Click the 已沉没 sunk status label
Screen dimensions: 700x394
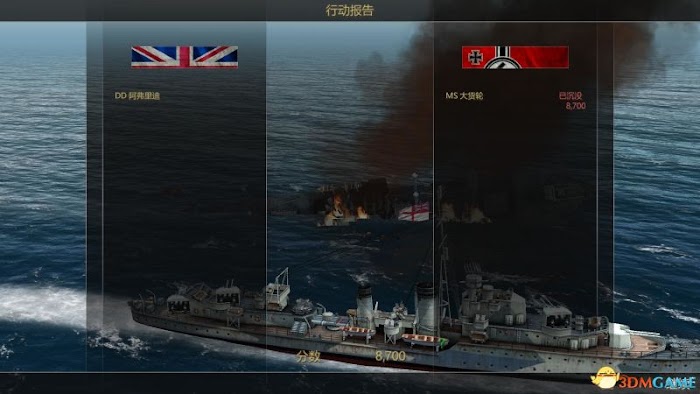point(571,95)
